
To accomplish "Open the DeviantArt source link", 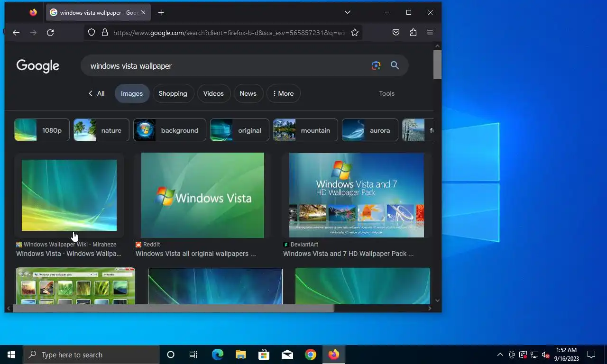I will coord(301,245).
